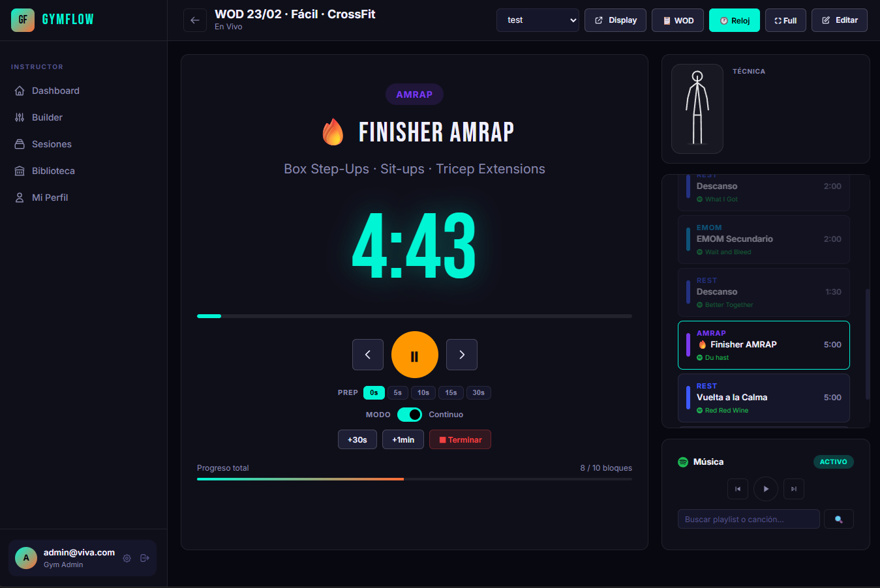Skip to next music track
Viewport: 880px width, 588px height.
[793, 489]
